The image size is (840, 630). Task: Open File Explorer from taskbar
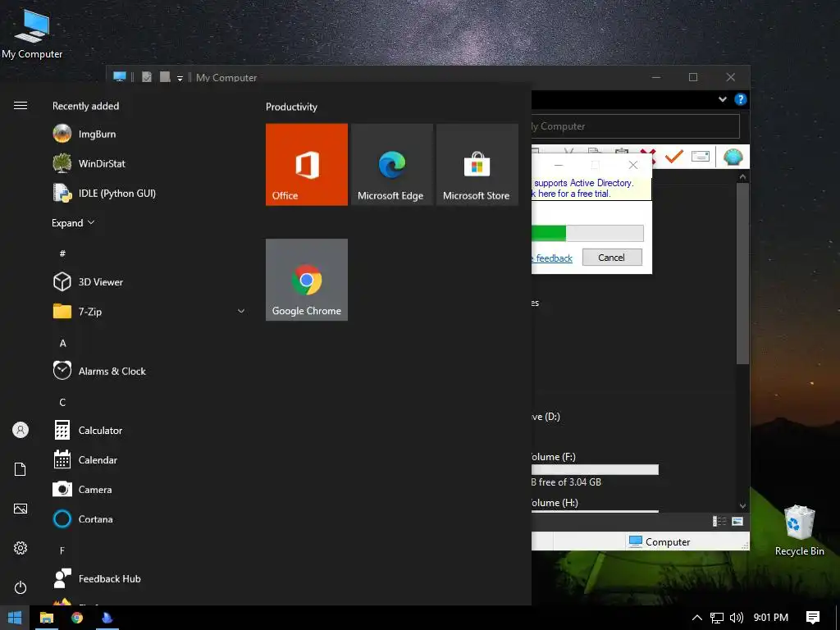47,618
